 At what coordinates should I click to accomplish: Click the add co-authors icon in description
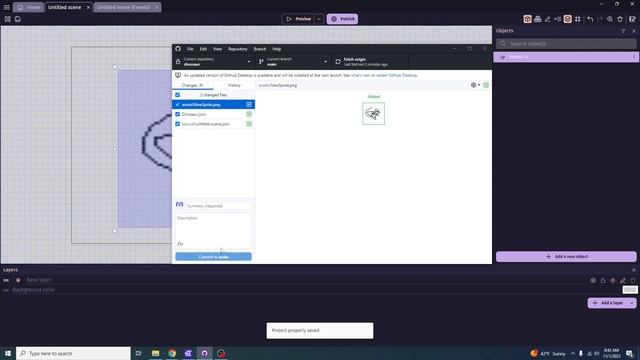180,244
